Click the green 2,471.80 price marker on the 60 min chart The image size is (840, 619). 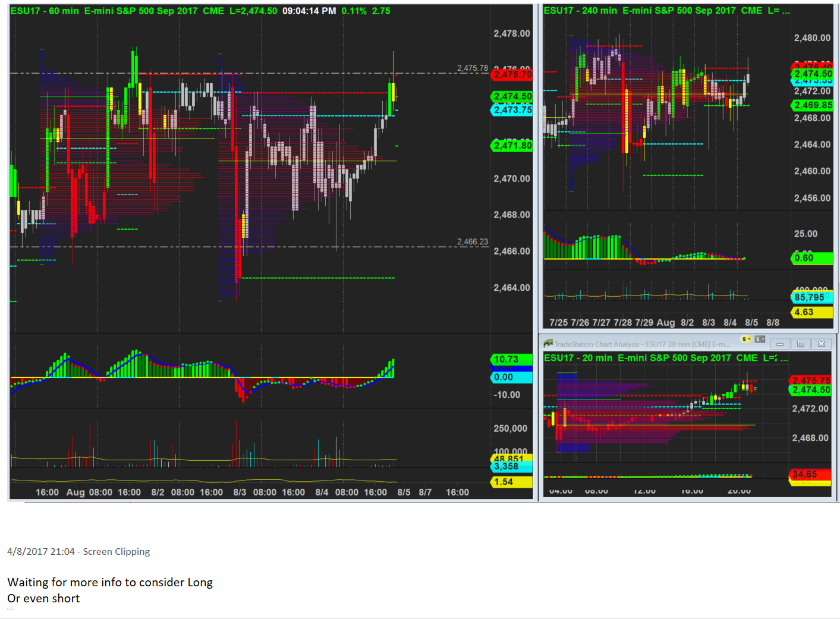[x=512, y=145]
